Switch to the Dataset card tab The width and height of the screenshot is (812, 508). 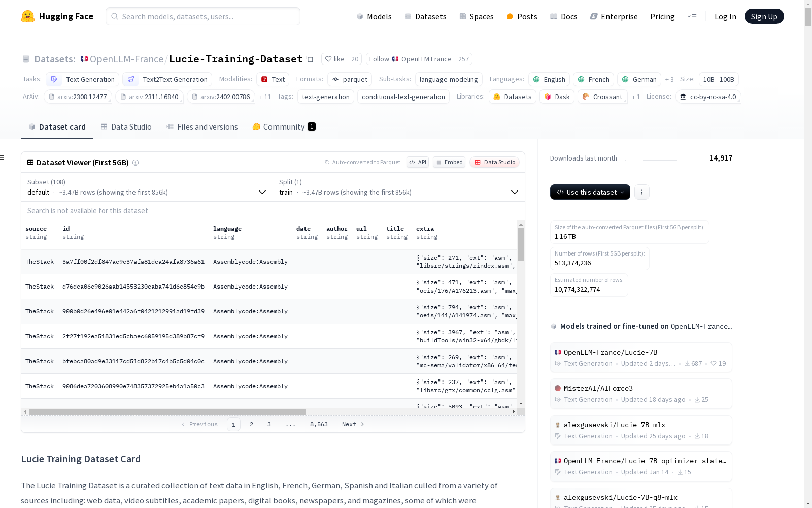click(x=57, y=127)
